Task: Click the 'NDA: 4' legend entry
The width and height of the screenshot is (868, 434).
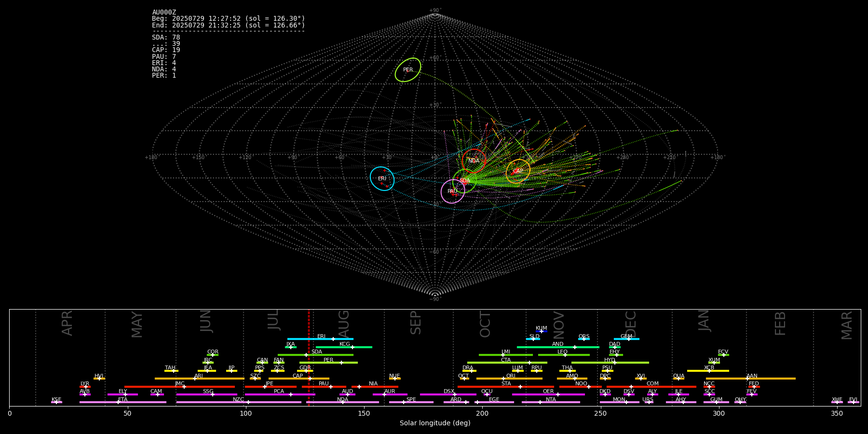Action: coord(164,69)
